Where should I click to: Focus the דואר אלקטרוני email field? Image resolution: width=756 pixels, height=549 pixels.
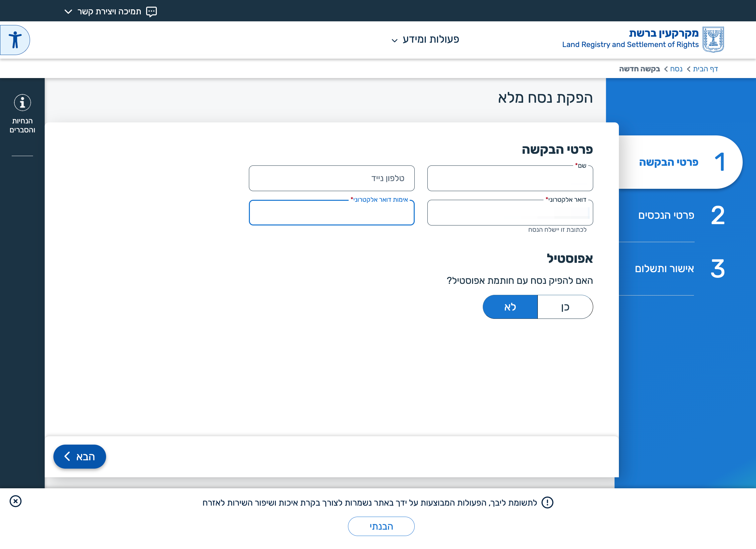pyautogui.click(x=510, y=213)
